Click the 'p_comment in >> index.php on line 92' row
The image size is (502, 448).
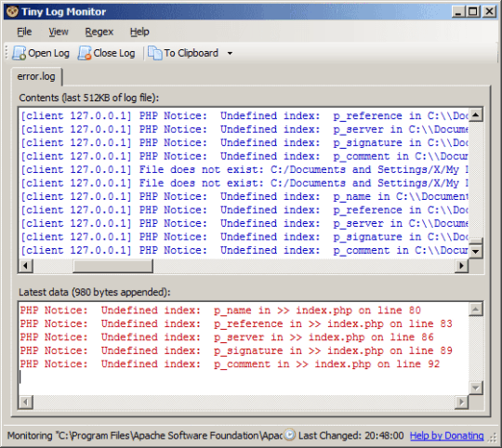230,364
